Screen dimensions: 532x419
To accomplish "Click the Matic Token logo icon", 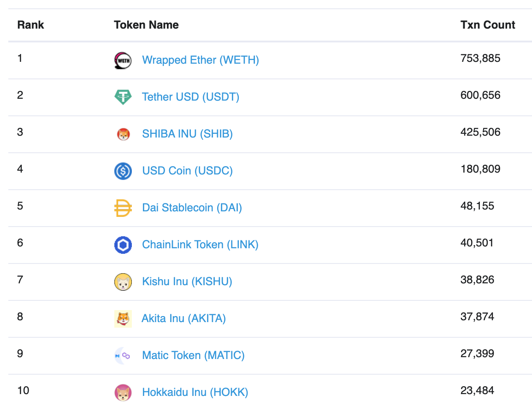I will (x=123, y=356).
